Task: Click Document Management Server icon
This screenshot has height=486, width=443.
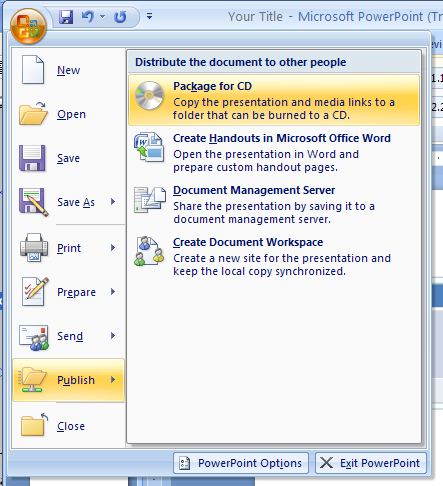Action: 150,199
